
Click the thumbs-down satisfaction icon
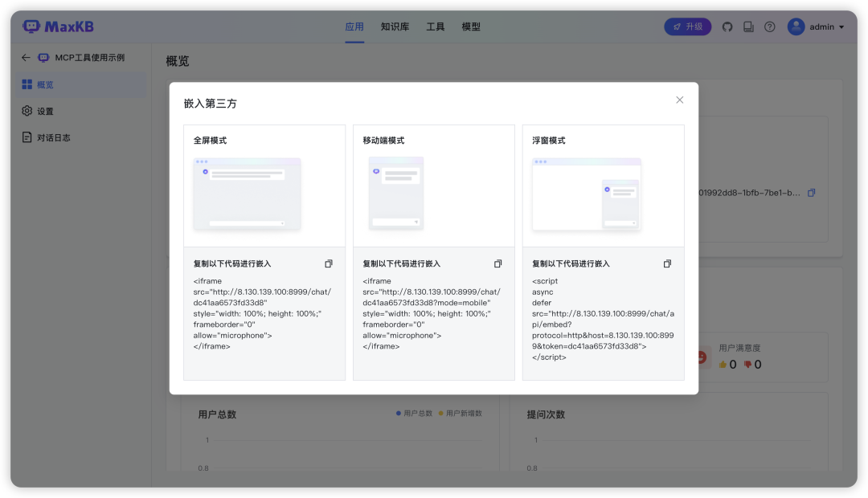[x=748, y=365]
